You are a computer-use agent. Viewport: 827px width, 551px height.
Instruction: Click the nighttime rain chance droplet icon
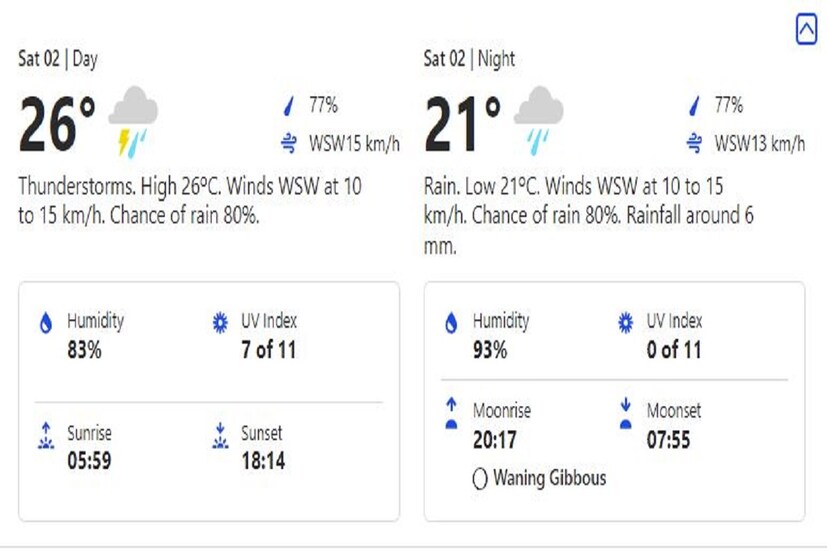pyautogui.click(x=694, y=105)
